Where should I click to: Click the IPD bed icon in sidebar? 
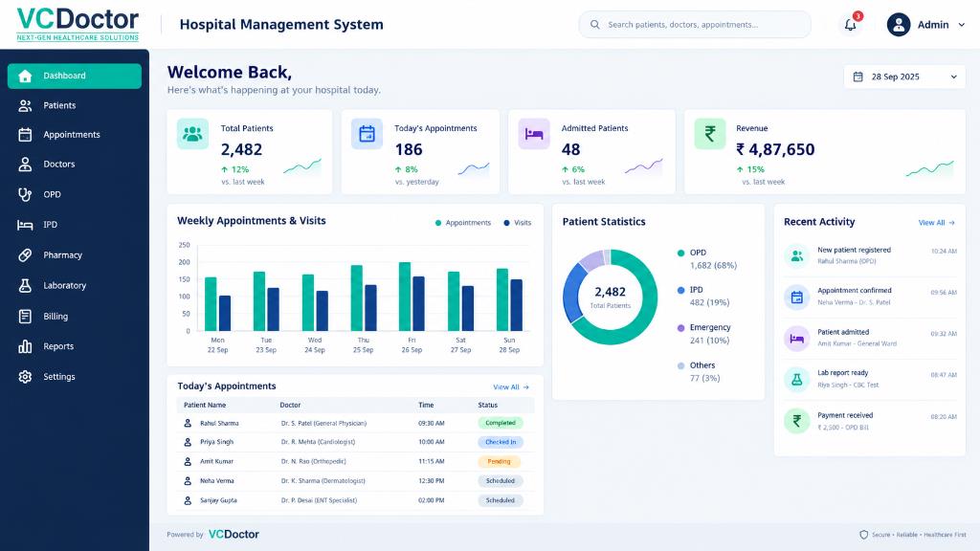(x=25, y=225)
